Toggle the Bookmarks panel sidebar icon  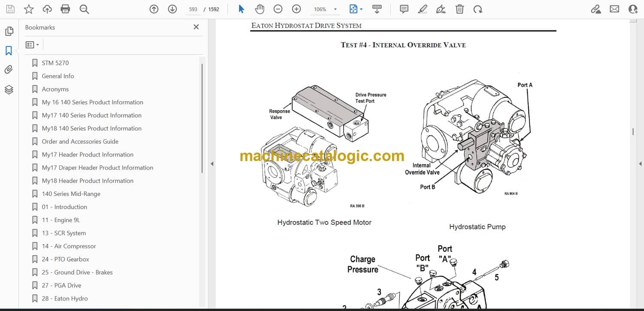tap(9, 51)
